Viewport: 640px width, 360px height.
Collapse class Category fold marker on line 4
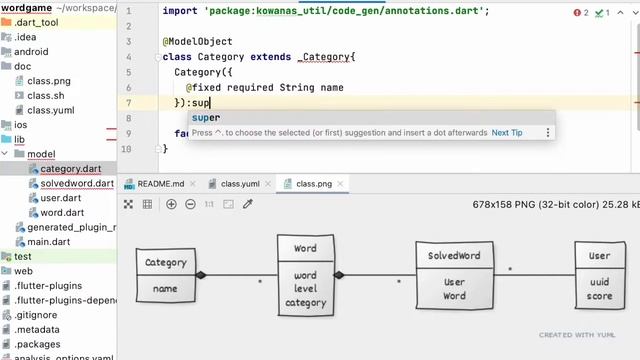point(158,58)
